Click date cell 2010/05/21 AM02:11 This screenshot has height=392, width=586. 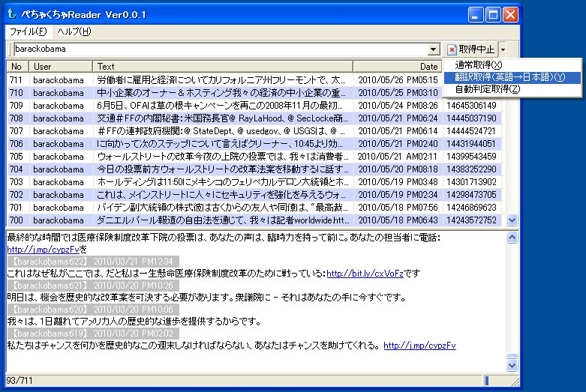(x=398, y=157)
